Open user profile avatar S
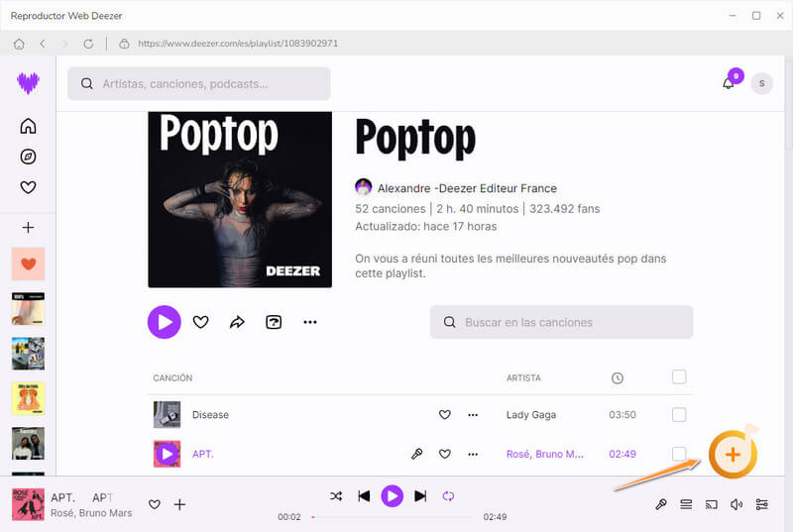793x532 pixels. [761, 84]
